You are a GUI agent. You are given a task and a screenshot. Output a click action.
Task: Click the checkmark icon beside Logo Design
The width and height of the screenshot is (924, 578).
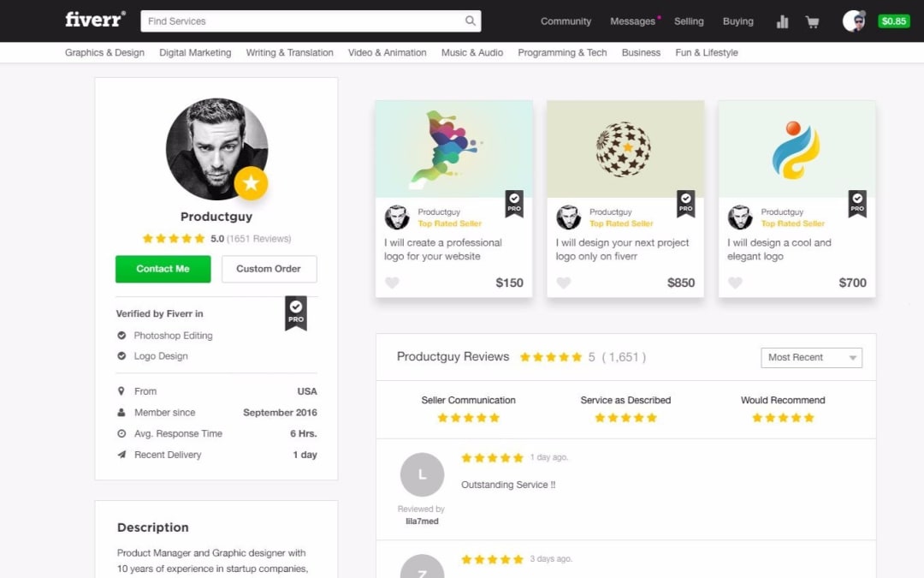pyautogui.click(x=122, y=356)
